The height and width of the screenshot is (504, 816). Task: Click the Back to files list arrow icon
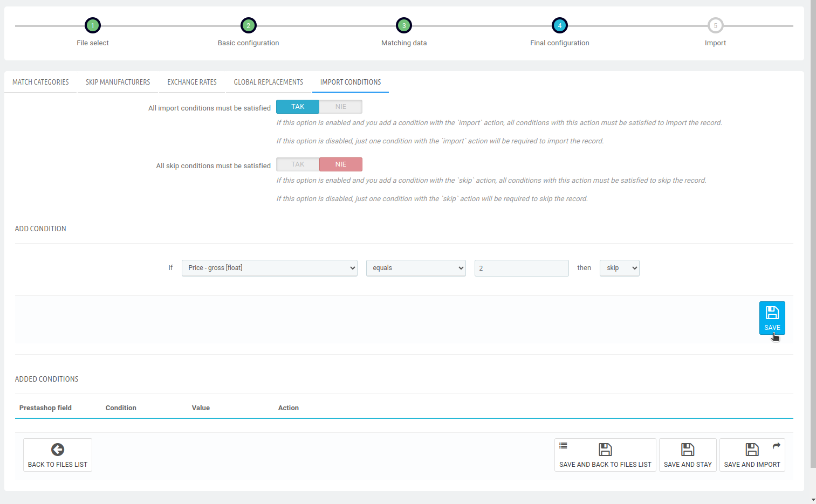click(58, 450)
